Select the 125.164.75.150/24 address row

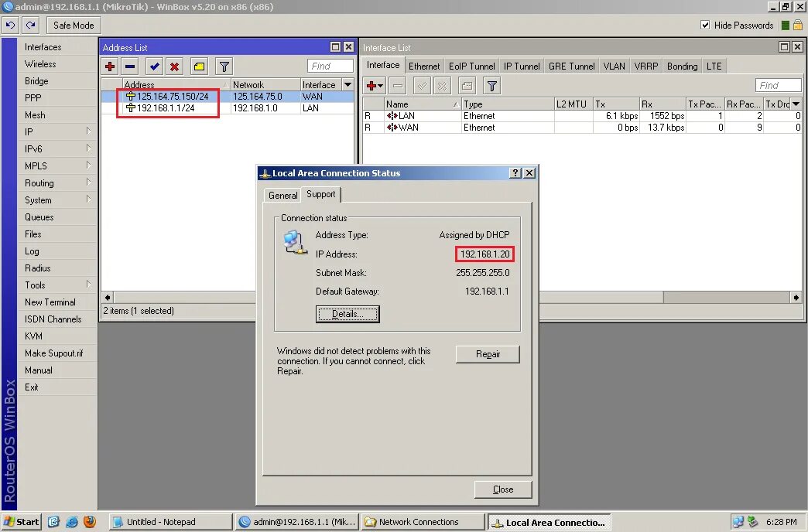(228, 97)
